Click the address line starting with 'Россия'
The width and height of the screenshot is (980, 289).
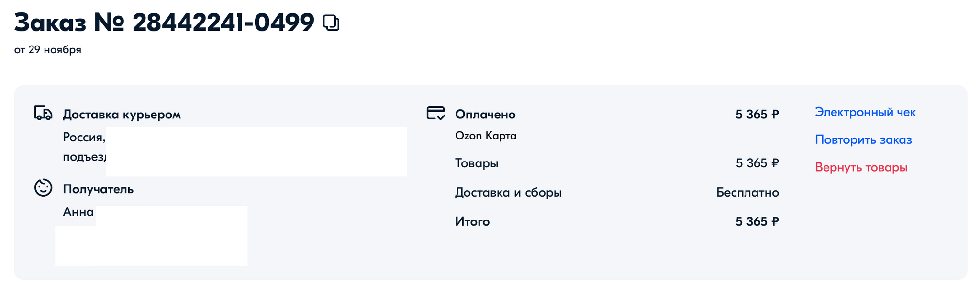click(84, 138)
